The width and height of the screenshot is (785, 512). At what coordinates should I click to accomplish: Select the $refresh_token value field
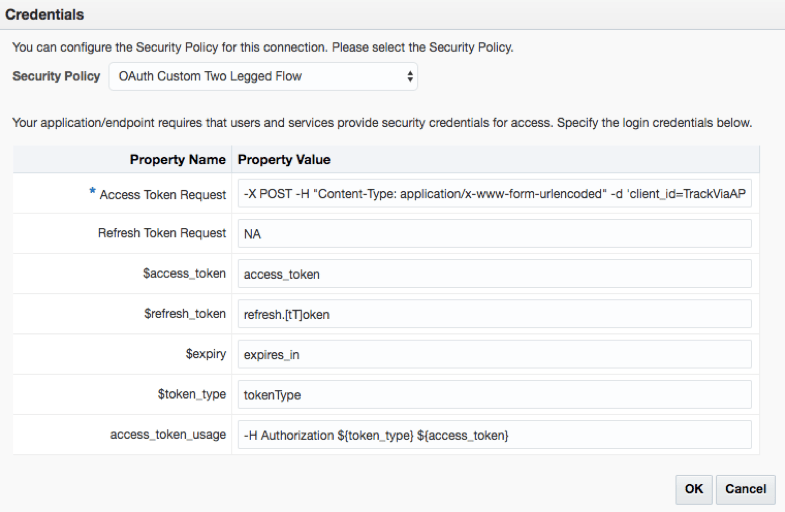tap(495, 314)
